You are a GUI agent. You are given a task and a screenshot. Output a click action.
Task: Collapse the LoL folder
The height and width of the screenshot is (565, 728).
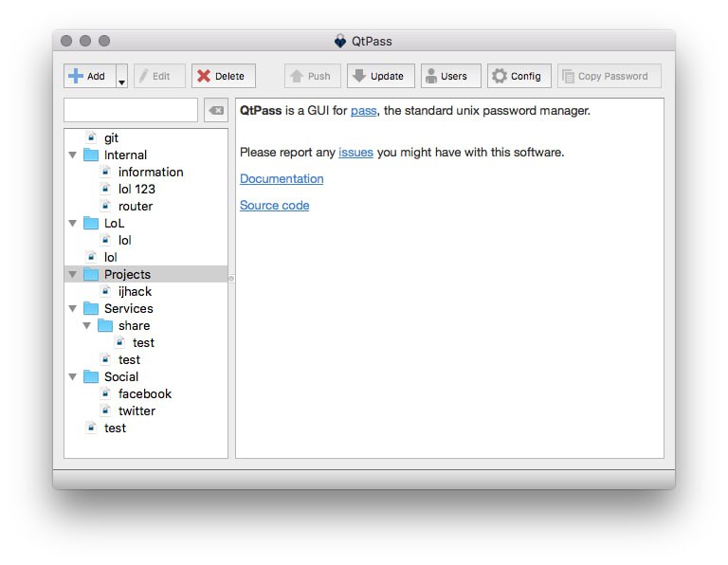[73, 224]
